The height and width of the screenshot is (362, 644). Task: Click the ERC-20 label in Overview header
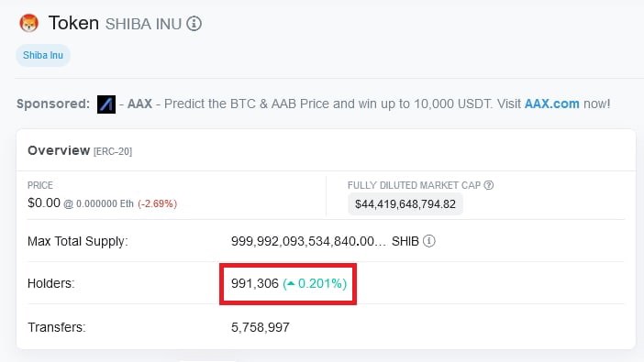click(x=113, y=151)
